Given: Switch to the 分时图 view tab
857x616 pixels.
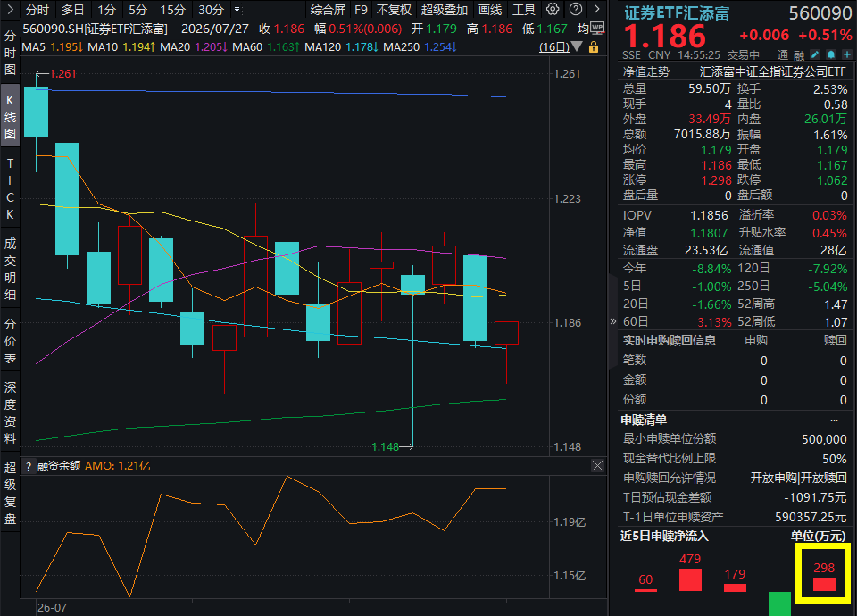Looking at the screenshot, I should coord(10,53).
